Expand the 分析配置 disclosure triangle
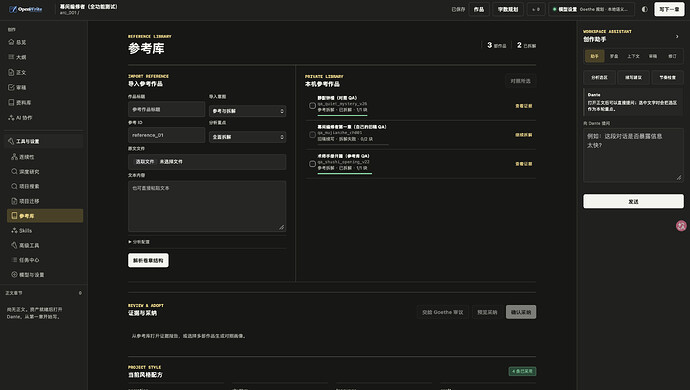This screenshot has width=690, height=390. [130, 242]
